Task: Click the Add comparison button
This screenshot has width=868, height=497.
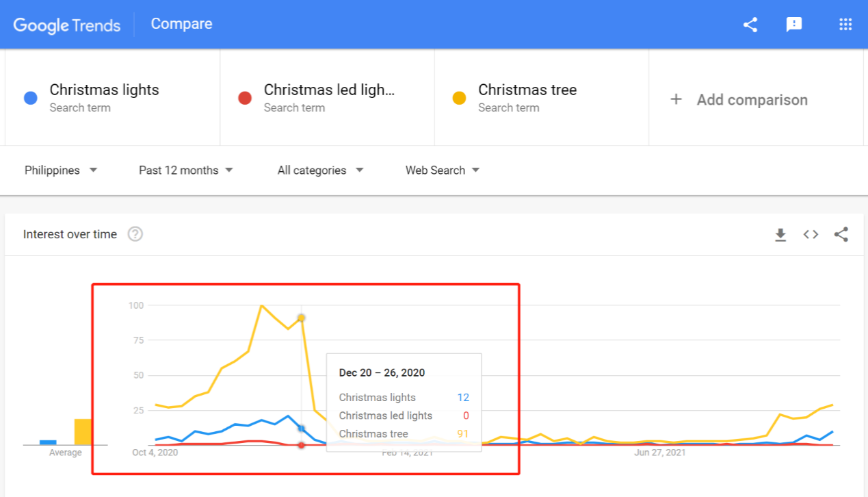Action: [752, 100]
